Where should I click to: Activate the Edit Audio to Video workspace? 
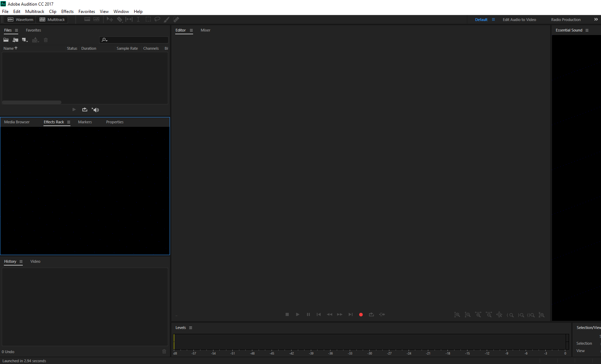click(x=519, y=19)
